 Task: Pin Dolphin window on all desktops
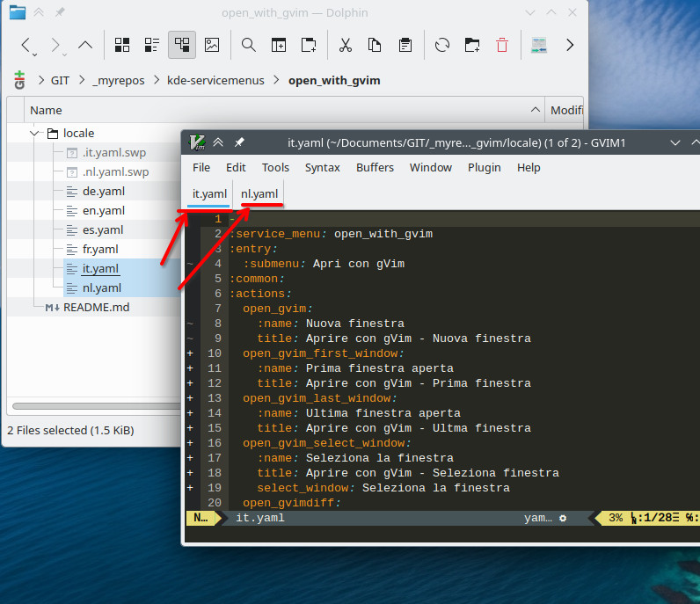point(60,12)
